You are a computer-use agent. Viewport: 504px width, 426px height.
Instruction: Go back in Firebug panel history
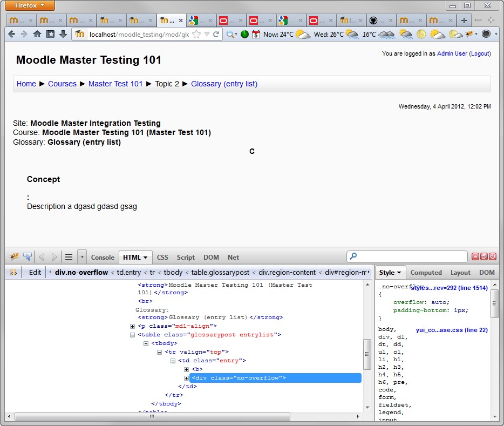coord(42,257)
